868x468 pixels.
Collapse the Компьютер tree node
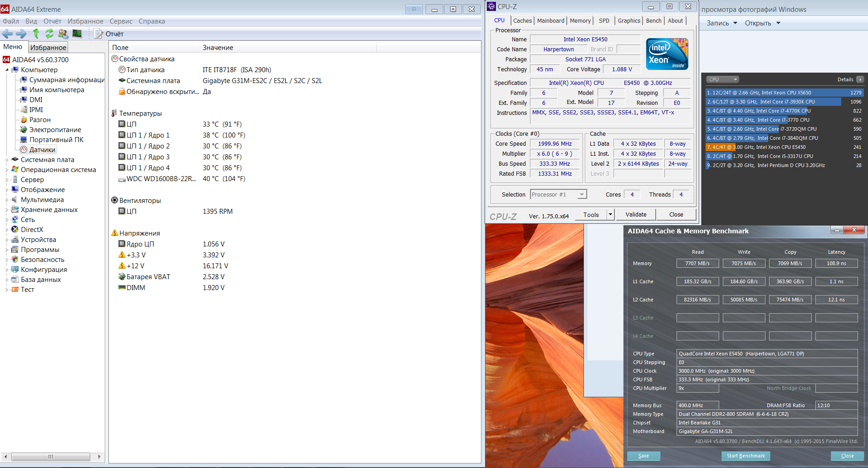coord(7,70)
